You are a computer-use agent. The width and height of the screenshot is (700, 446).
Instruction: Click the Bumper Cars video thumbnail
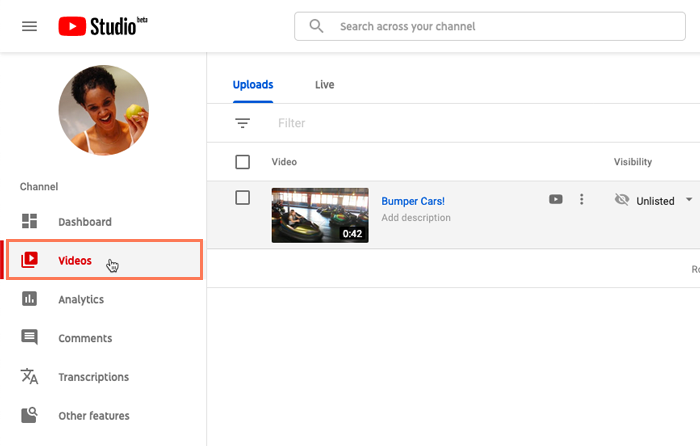point(320,215)
